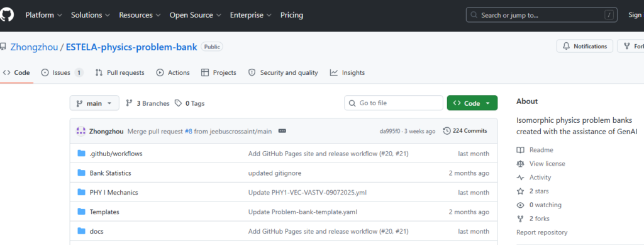This screenshot has height=245, width=644.
Task: Open the main branch selector dropdown
Action: point(94,103)
